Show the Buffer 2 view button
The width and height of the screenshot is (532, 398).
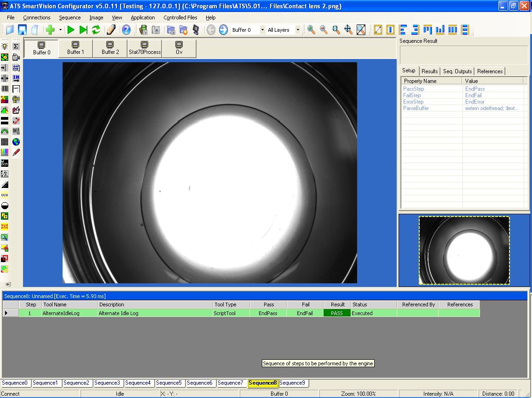tap(110, 48)
